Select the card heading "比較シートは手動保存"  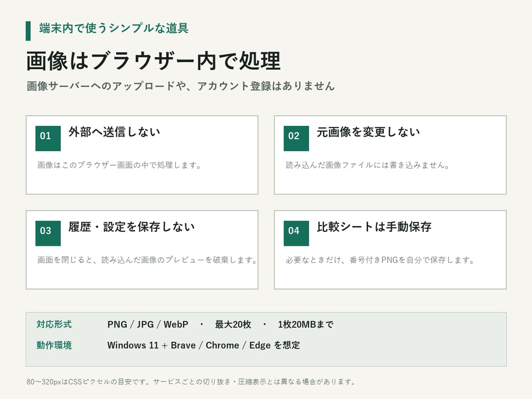pos(374,227)
